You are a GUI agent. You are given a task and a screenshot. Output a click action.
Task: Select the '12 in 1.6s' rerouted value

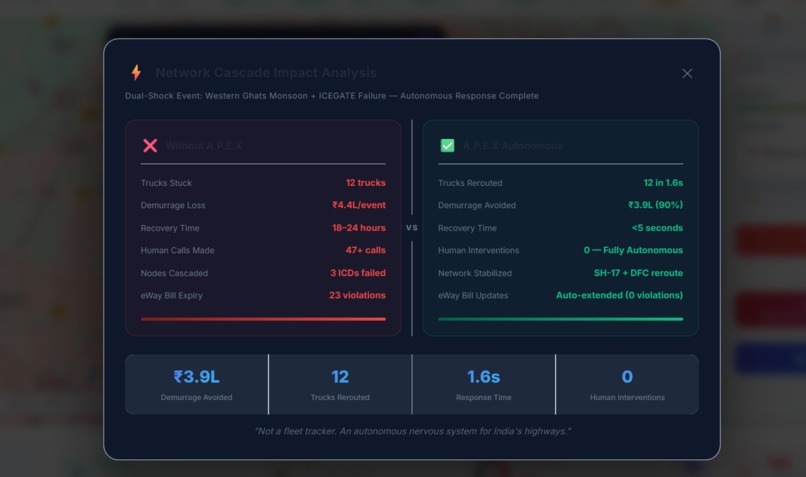click(x=663, y=182)
